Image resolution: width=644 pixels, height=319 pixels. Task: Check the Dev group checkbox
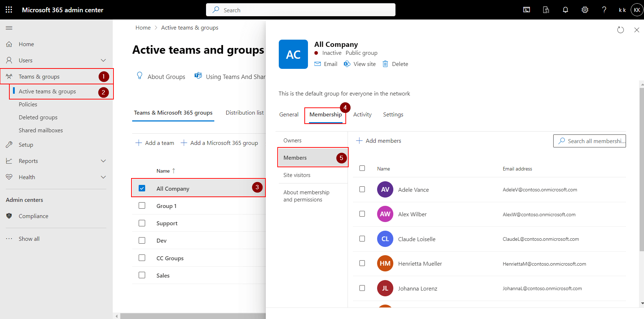click(142, 240)
